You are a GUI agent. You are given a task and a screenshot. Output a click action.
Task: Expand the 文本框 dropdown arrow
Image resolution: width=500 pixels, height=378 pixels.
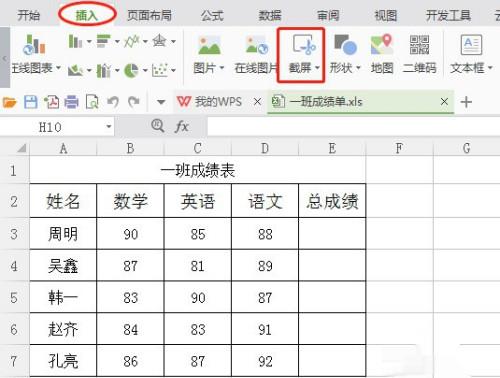[x=490, y=68]
